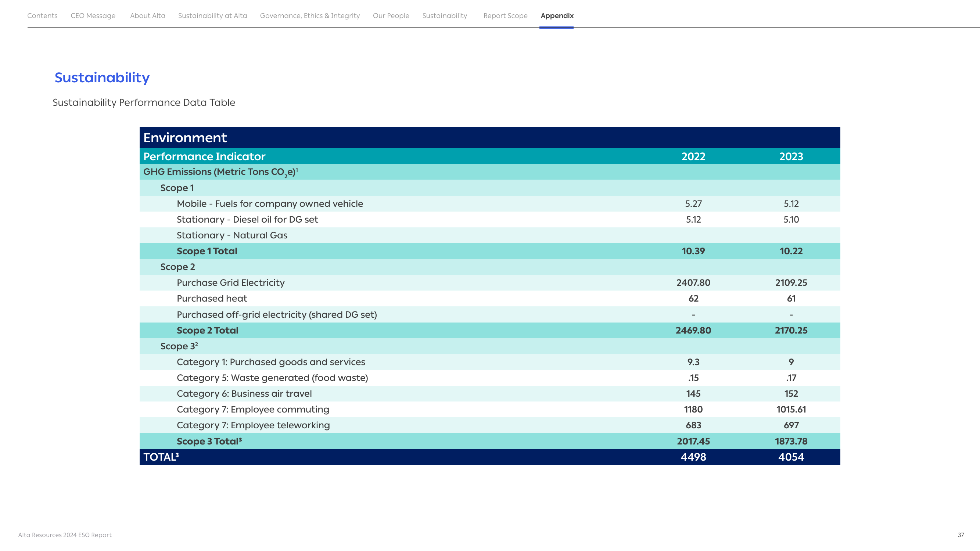Click the 2022 column header
Image resolution: width=980 pixels, height=551 pixels.
click(693, 156)
